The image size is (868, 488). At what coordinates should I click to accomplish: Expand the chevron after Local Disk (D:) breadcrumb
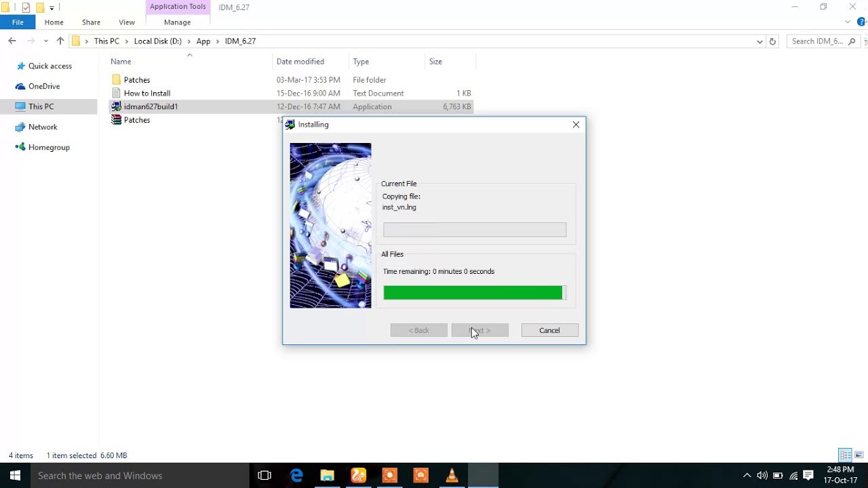(189, 41)
